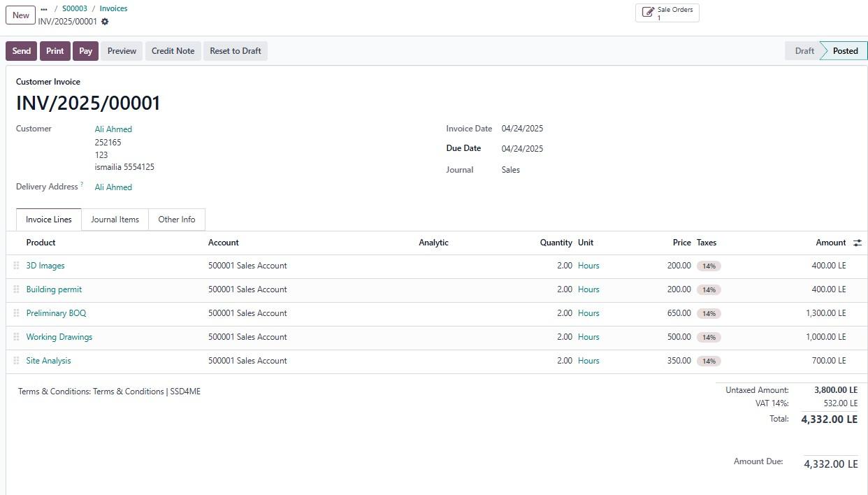Viewport: 868px width, 495px height.
Task: Click the 14% tax tag on Site Analysis
Action: (x=709, y=361)
